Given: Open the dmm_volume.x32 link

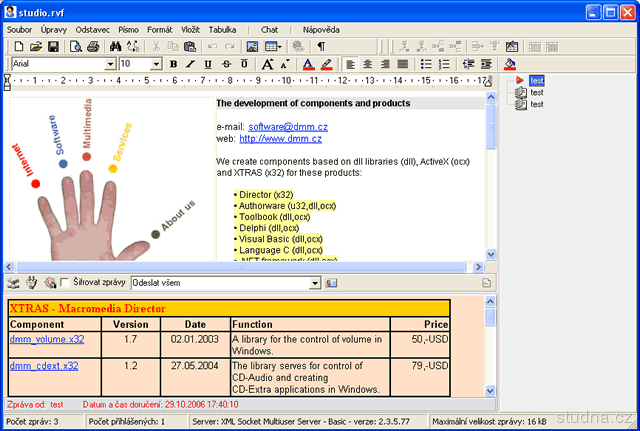Looking at the screenshot, I should [47, 340].
